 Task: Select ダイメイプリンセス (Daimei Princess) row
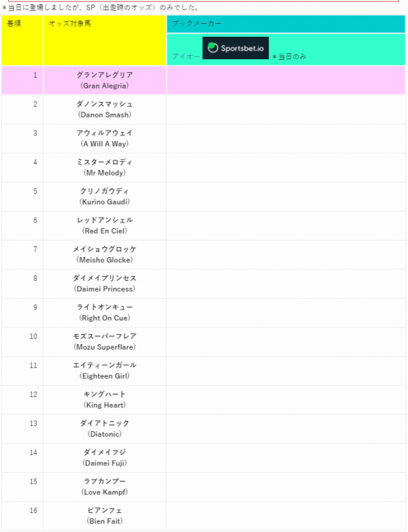(x=203, y=284)
